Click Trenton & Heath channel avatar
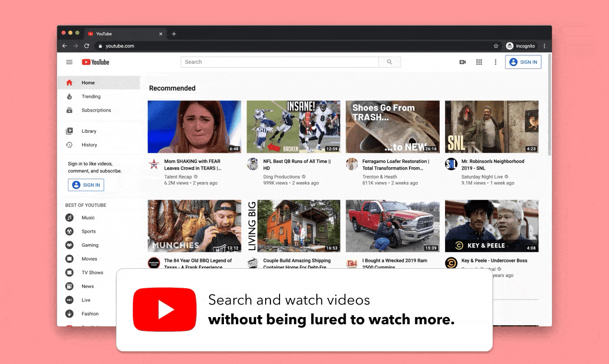Viewport: 609px width, 364px height. tap(352, 164)
